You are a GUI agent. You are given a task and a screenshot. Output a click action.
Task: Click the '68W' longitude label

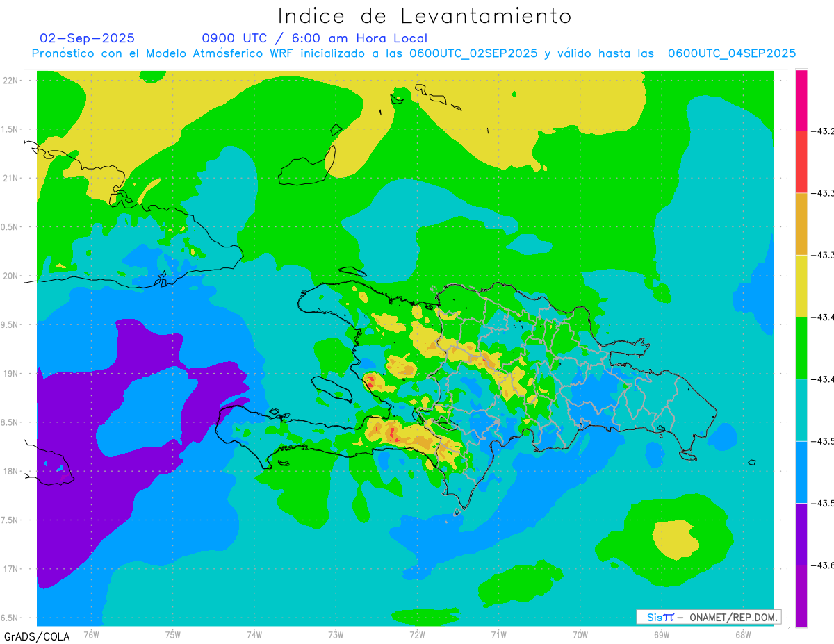[x=743, y=634]
